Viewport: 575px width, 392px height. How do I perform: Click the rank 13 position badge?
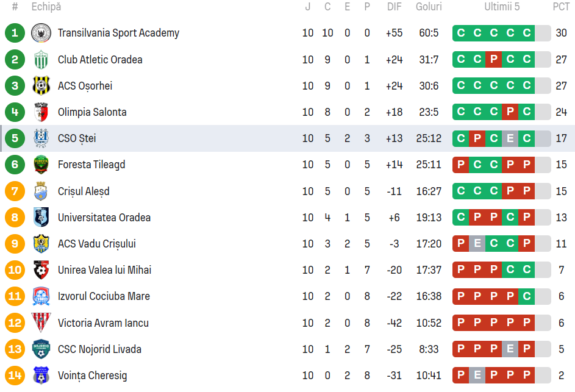pos(15,349)
